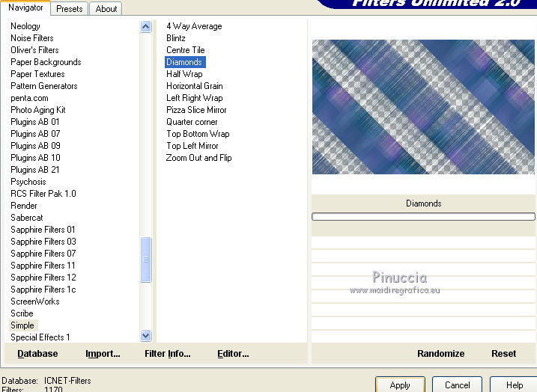537x392 pixels.
Task: Select Scribe category
Action: coord(22,313)
